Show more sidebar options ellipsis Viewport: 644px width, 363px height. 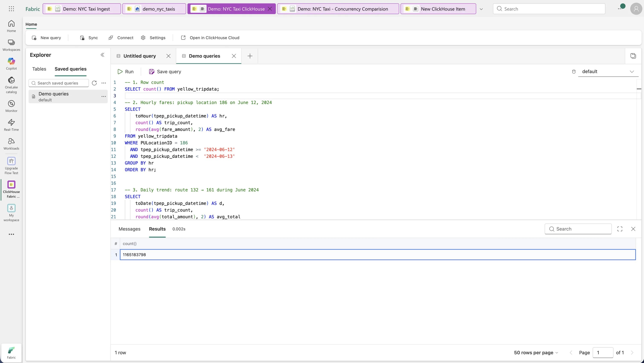click(x=11, y=234)
